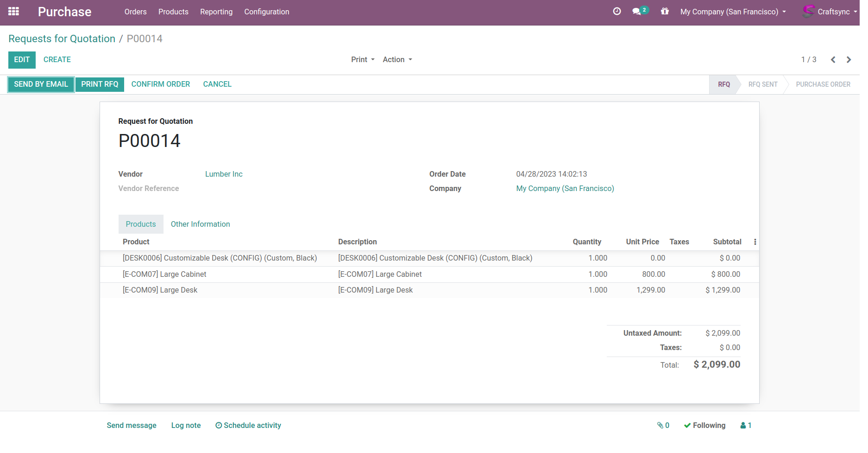Open column options kebab menu in table
The width and height of the screenshot is (868, 453).
click(755, 242)
